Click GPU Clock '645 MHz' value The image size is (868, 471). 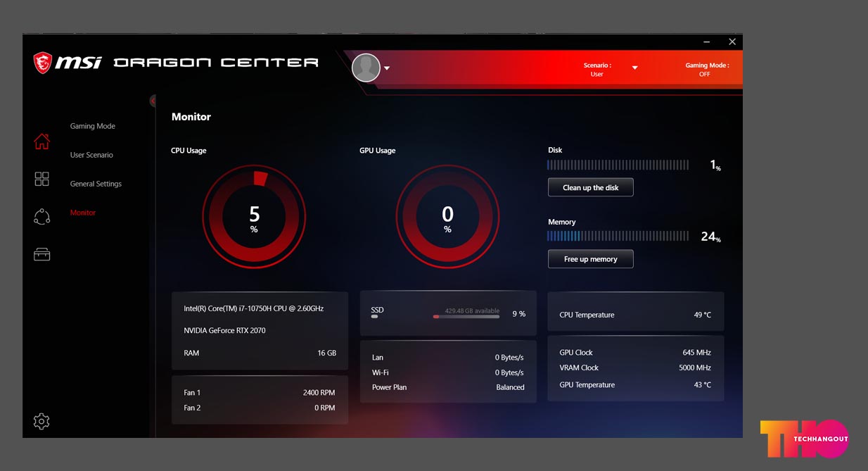[x=696, y=353]
